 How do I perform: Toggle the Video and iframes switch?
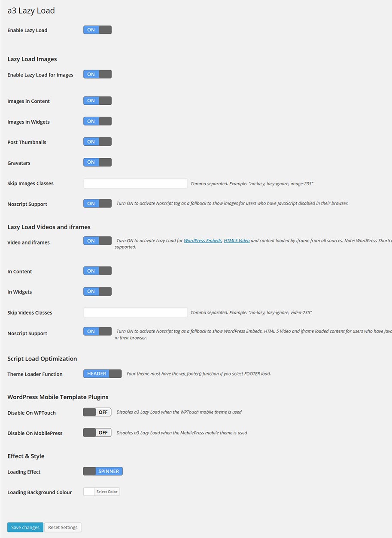(97, 241)
